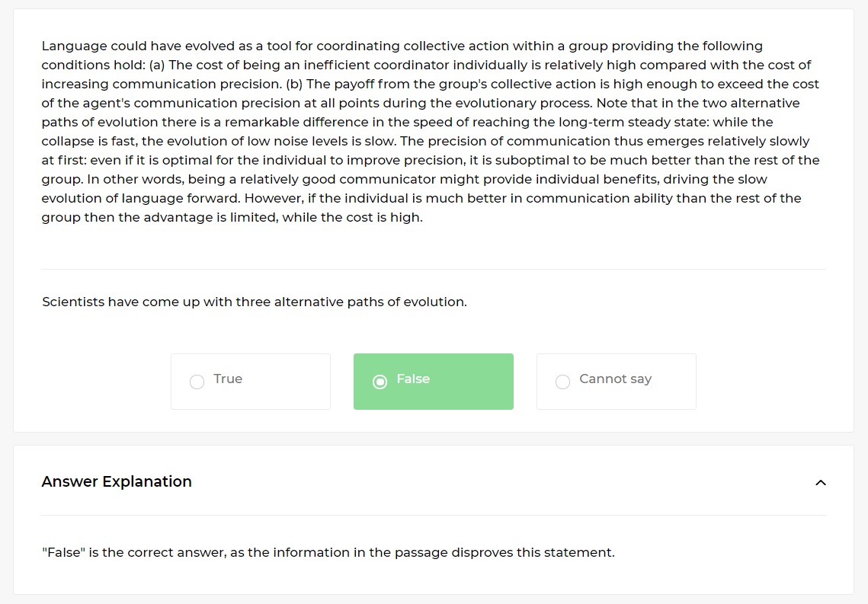Select the True radio button
Viewport: 868px width, 604px height.
[197, 382]
